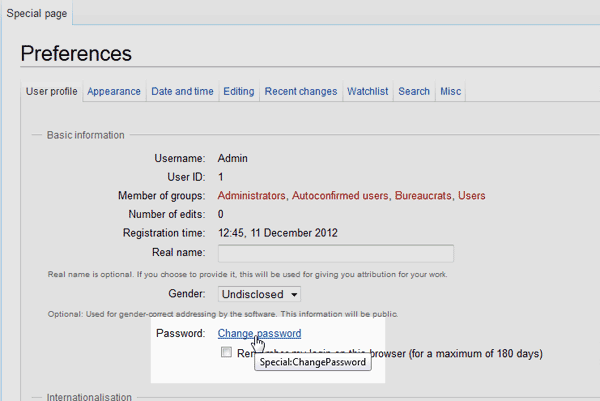Image resolution: width=600 pixels, height=401 pixels.
Task: Enable the Remember my login checkbox
Action: coord(227,353)
